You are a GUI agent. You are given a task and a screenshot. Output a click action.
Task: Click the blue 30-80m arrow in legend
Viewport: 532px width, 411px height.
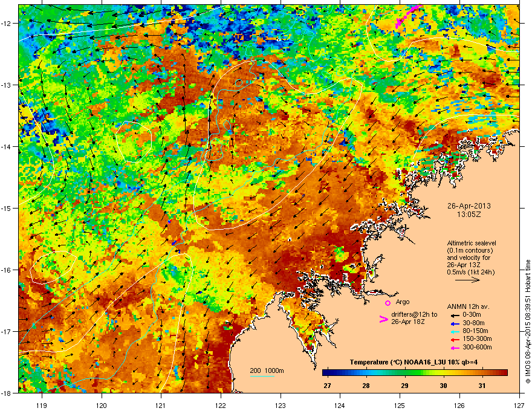pyautogui.click(x=455, y=323)
